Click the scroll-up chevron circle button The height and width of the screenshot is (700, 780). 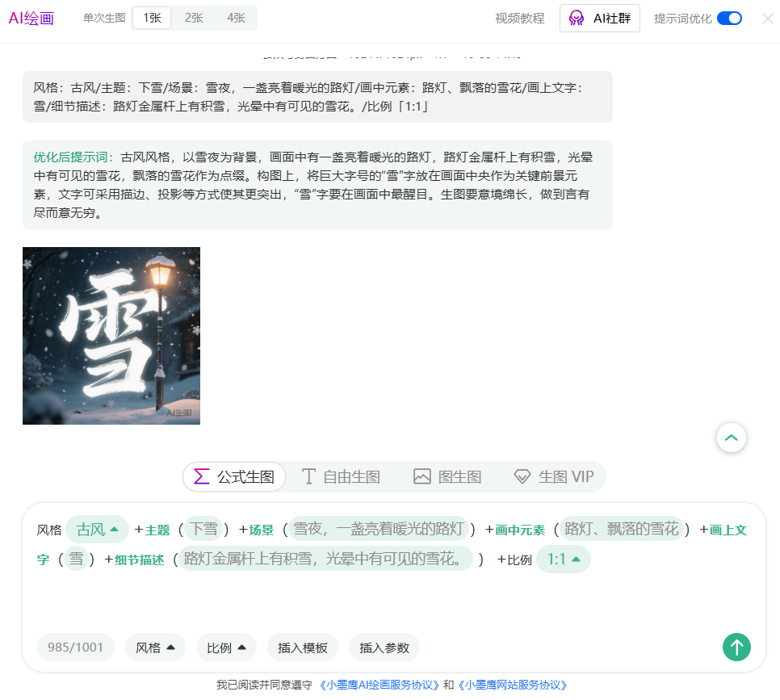(x=731, y=438)
